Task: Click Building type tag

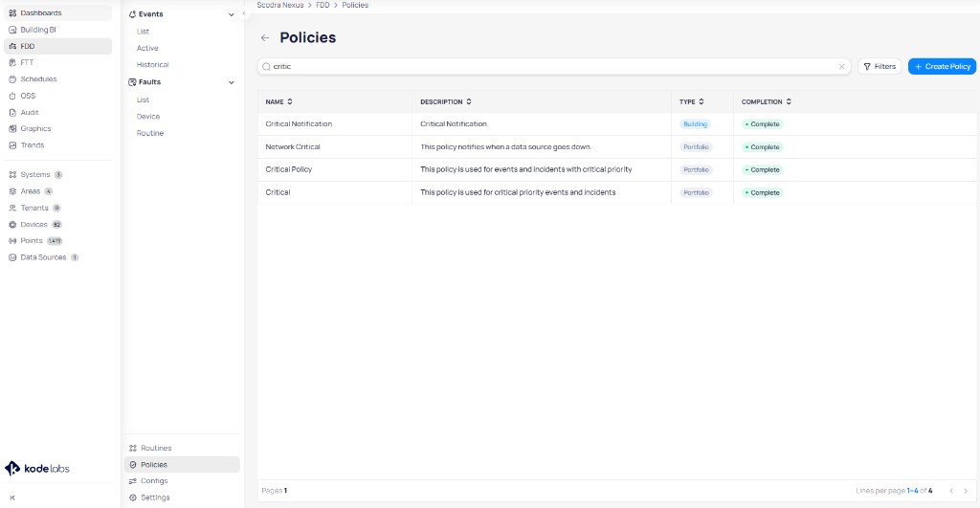Action: pos(695,124)
